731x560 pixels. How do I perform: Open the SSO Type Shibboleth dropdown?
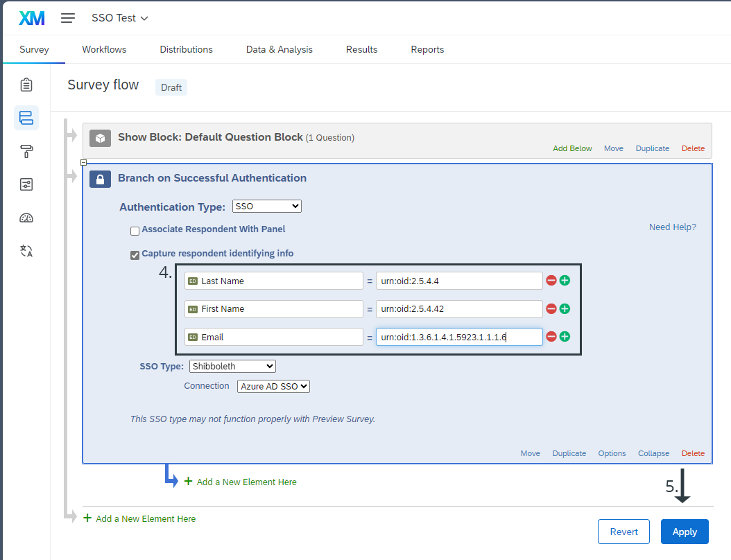(x=232, y=366)
